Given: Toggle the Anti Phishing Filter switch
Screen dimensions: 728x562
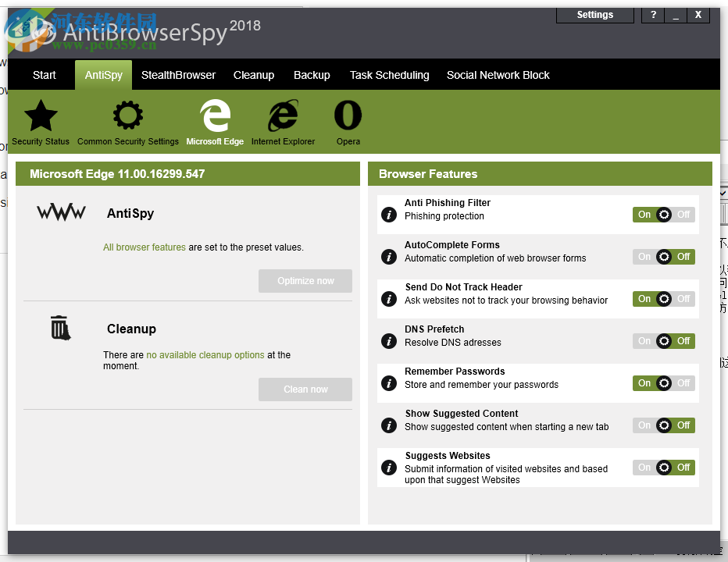Looking at the screenshot, I should click(663, 215).
